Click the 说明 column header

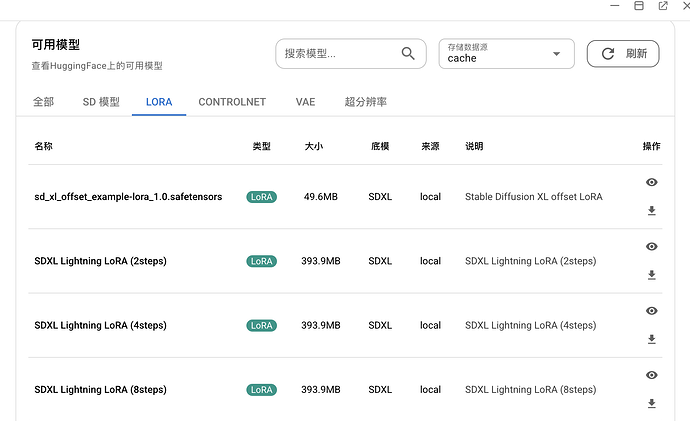click(474, 146)
